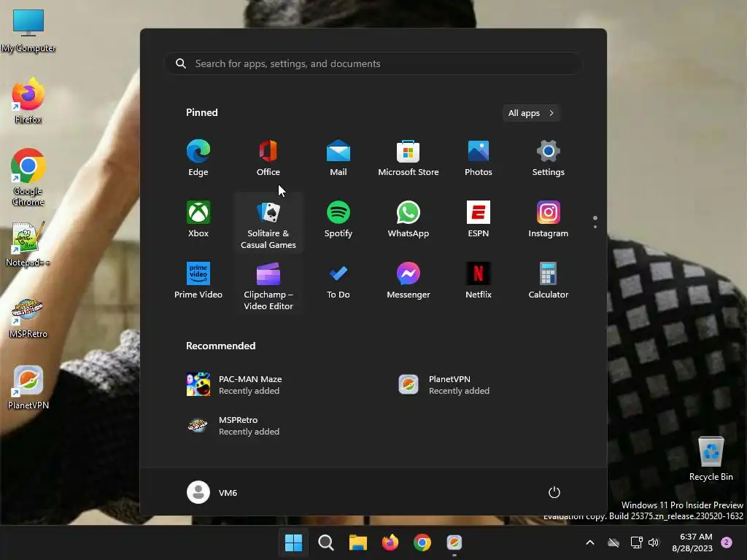Click the OneDrive cloud tray icon
The width and height of the screenshot is (747, 560).
pos(614,542)
